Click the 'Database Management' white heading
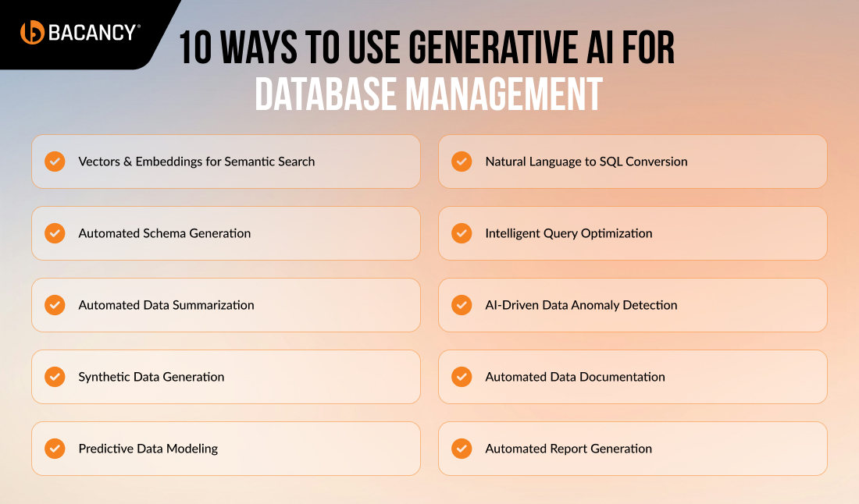The height and width of the screenshot is (504, 859). coord(429,94)
